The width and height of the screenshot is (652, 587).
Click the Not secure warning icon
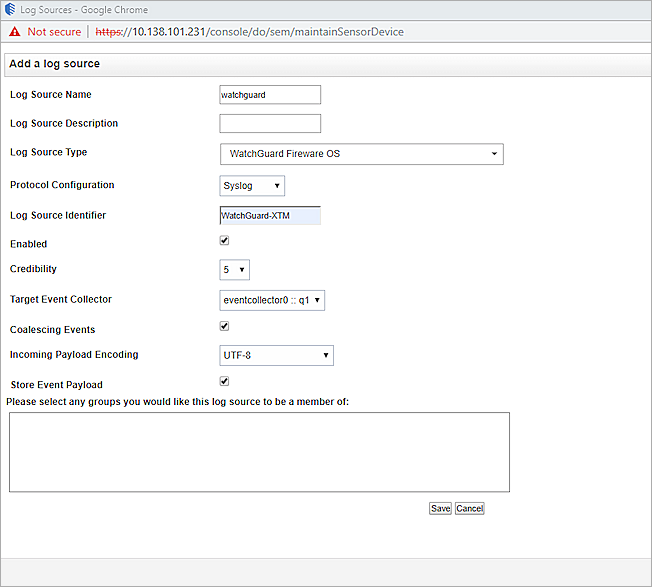(14, 31)
